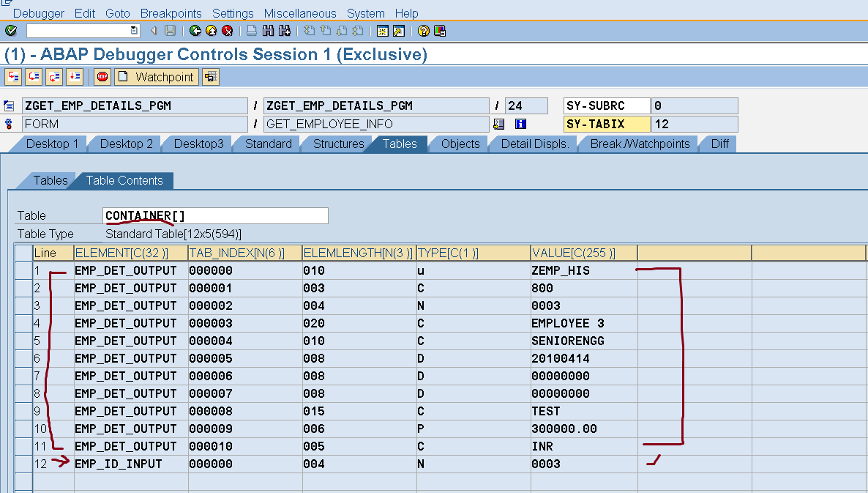Create a Watchpoint using the Watchpoint button

click(156, 76)
